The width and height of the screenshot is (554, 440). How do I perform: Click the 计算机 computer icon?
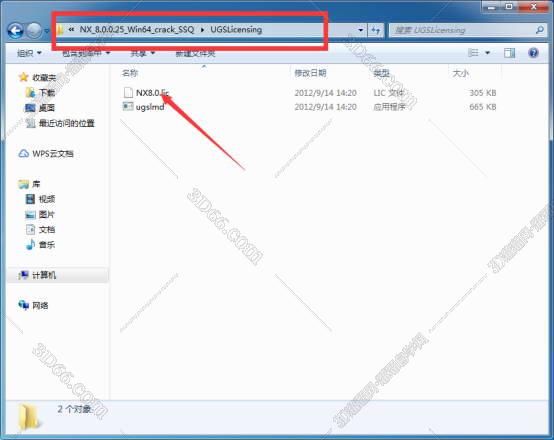click(x=24, y=275)
